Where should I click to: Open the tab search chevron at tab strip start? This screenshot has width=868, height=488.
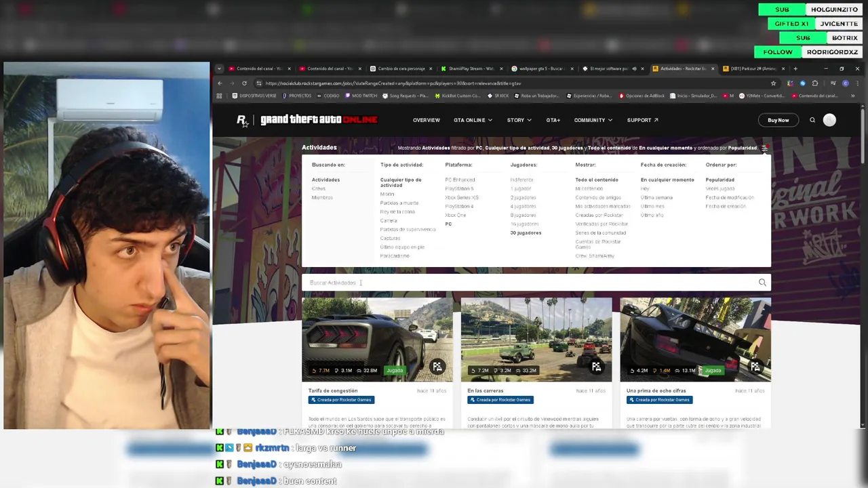219,68
